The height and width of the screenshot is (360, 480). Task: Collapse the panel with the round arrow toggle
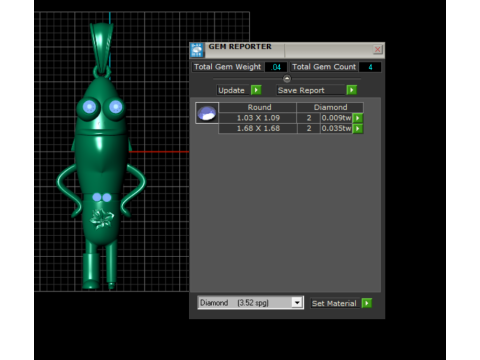pos(287,79)
